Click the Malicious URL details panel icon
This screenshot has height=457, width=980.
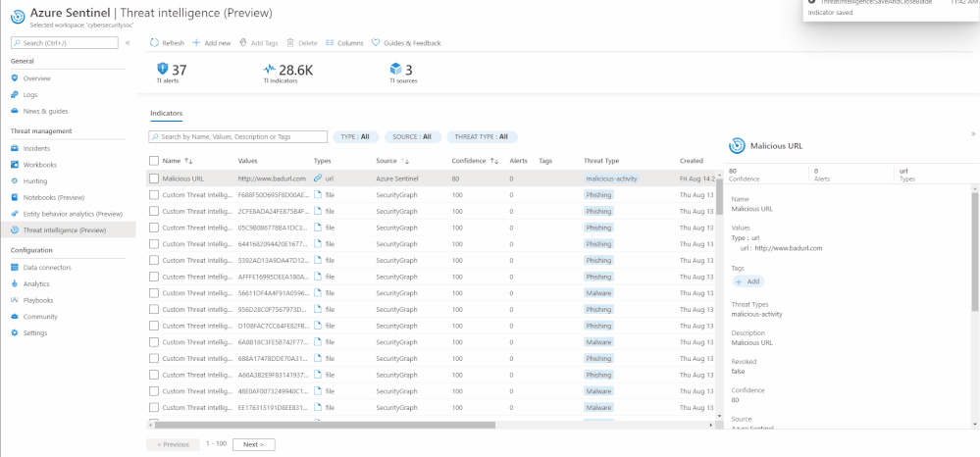tap(737, 146)
